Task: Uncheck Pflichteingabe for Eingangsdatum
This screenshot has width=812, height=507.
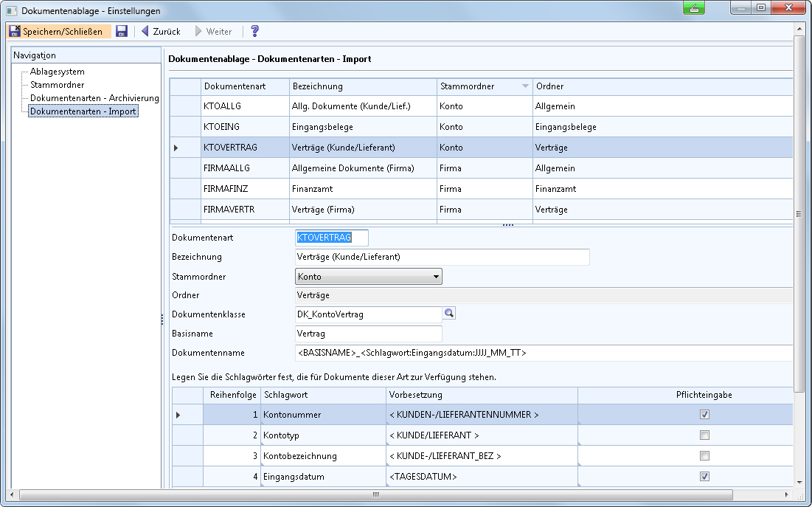Action: point(704,477)
